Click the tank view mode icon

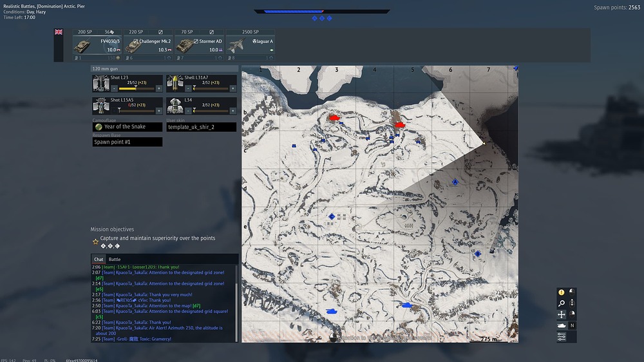pos(562,325)
